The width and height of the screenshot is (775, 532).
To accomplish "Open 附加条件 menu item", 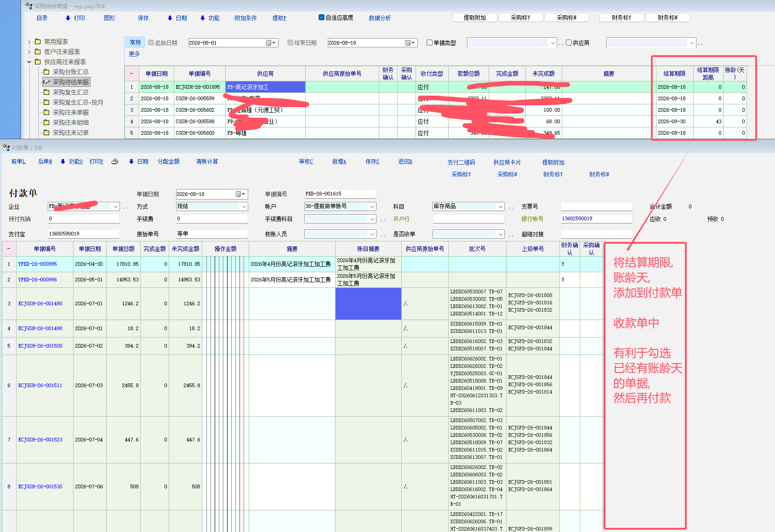I will click(x=245, y=18).
